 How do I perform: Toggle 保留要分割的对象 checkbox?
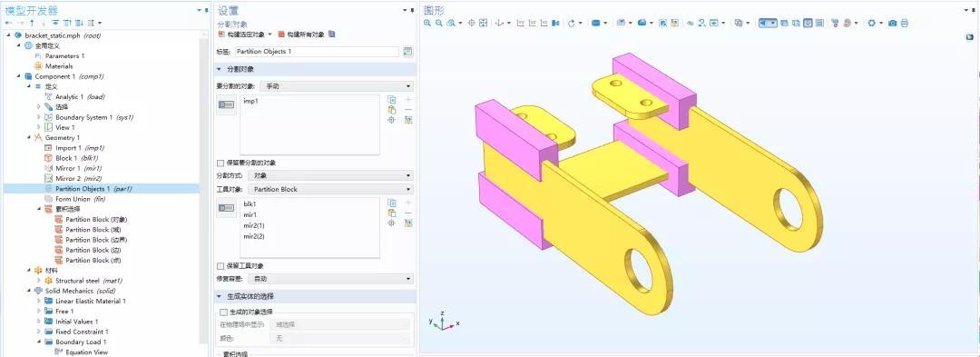click(220, 164)
